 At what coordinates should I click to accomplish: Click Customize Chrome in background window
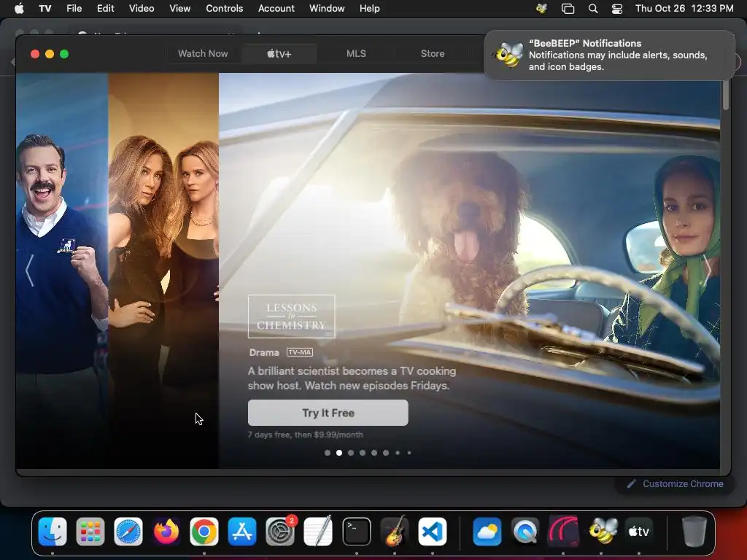click(x=683, y=484)
